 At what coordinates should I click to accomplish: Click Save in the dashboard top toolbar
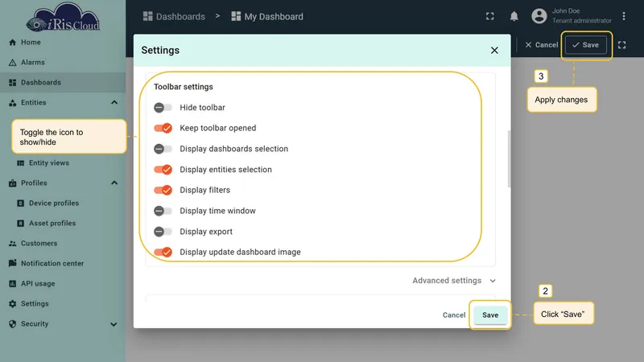coord(586,45)
